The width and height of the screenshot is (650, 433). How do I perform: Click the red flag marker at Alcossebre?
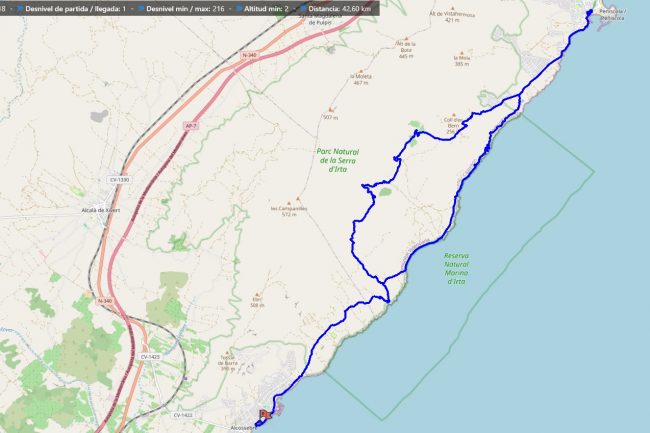(264, 413)
